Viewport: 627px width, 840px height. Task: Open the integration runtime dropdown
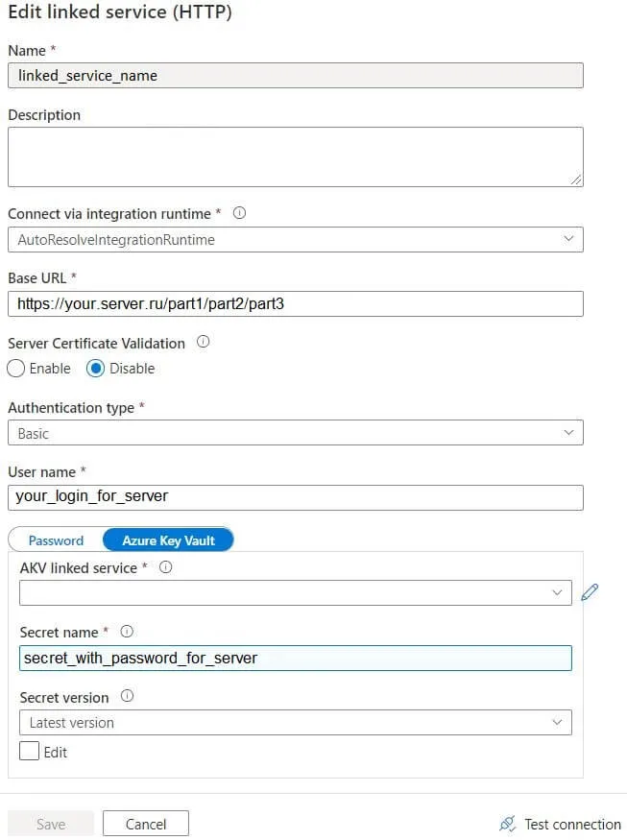pos(295,239)
